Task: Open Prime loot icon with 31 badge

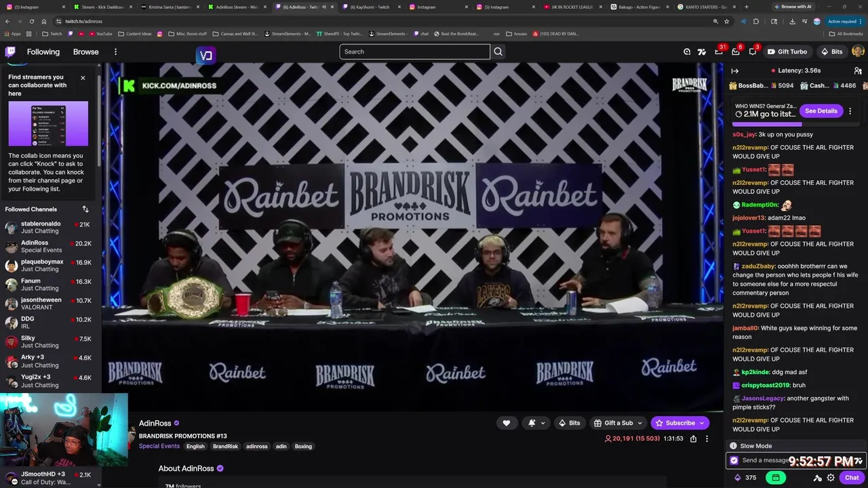Action: coord(719,52)
